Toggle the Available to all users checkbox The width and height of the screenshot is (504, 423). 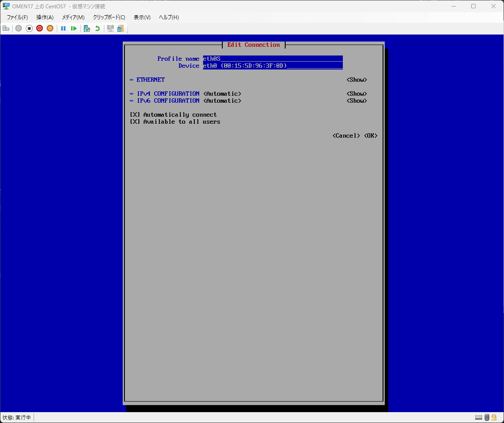tap(135, 122)
